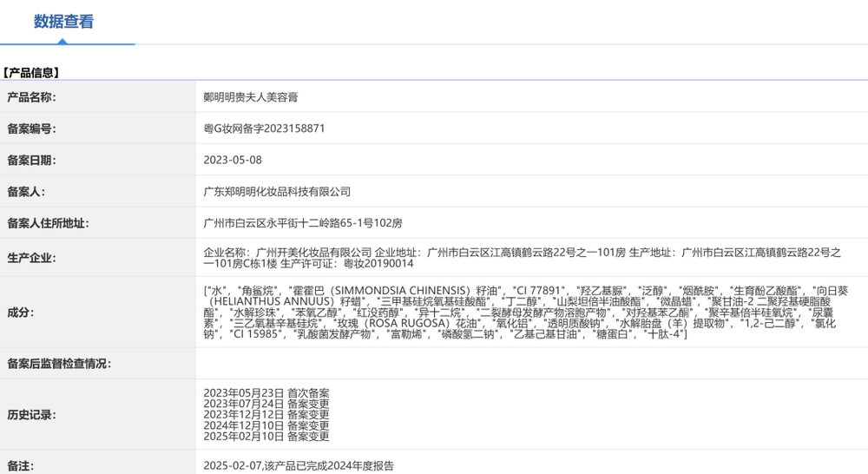Click the 生产企业 company details text
868x474 pixels.
click(x=521, y=258)
